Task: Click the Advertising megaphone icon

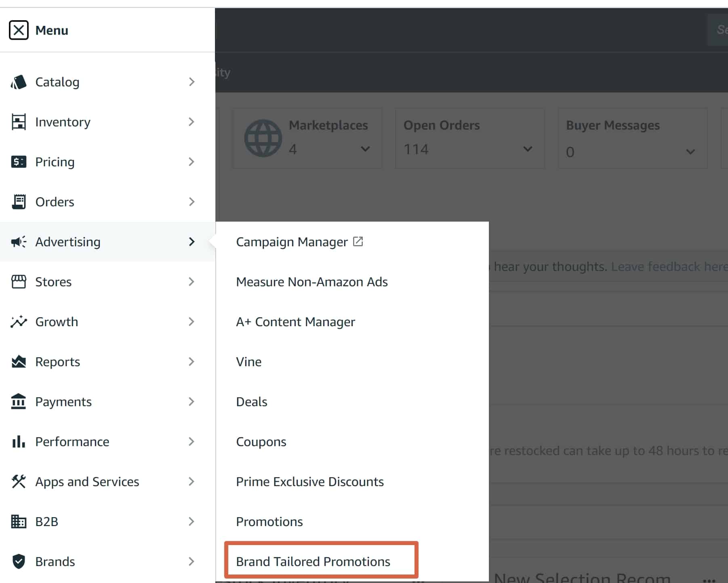Action: (x=19, y=242)
